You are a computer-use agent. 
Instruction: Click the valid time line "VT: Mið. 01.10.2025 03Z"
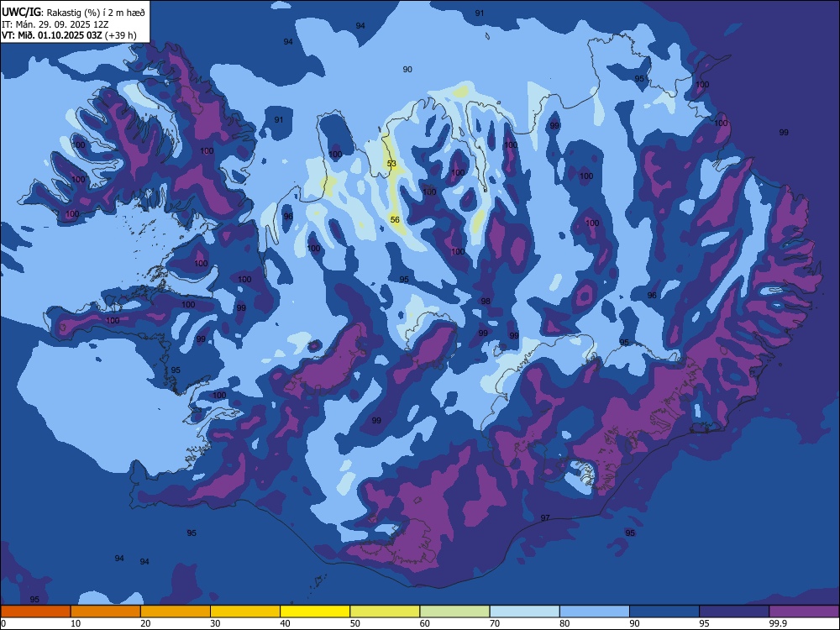click(x=51, y=35)
